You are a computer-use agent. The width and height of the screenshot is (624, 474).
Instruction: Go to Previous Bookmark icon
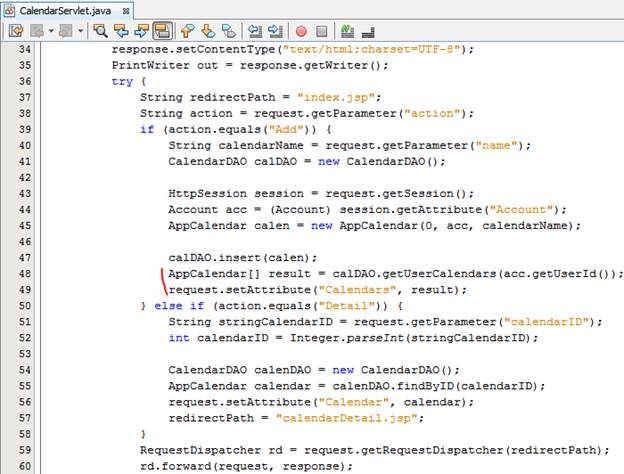[x=187, y=31]
